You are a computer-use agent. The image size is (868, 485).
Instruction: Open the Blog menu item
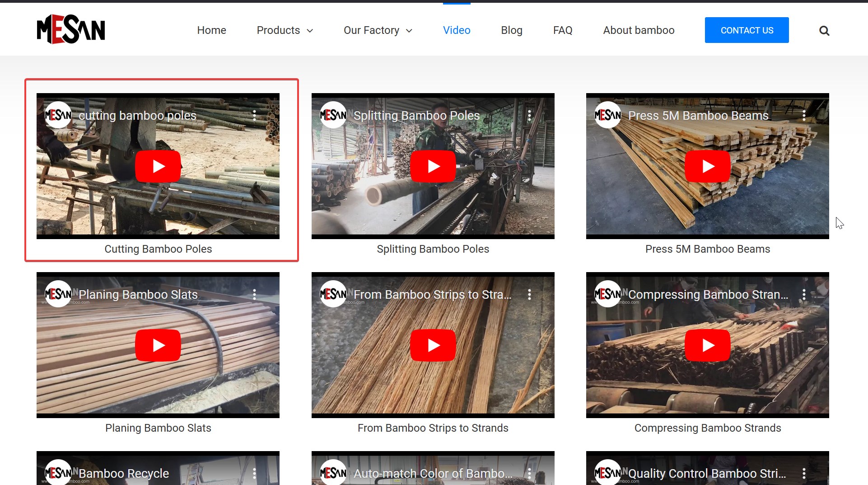(x=511, y=30)
